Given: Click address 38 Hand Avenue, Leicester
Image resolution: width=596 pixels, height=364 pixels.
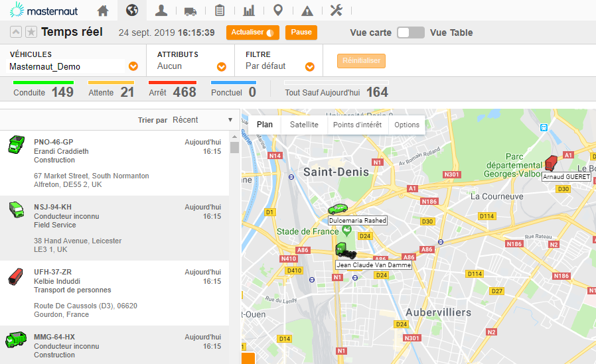Looking at the screenshot, I should coord(78,241).
